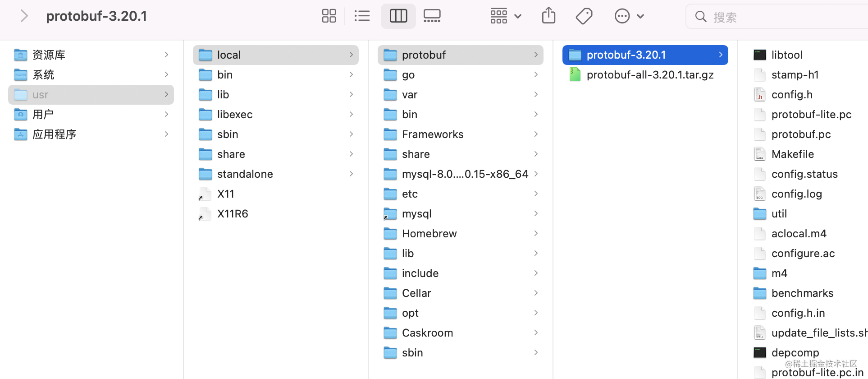The image size is (868, 379).
Task: Click the Tags toolbar icon
Action: click(584, 16)
